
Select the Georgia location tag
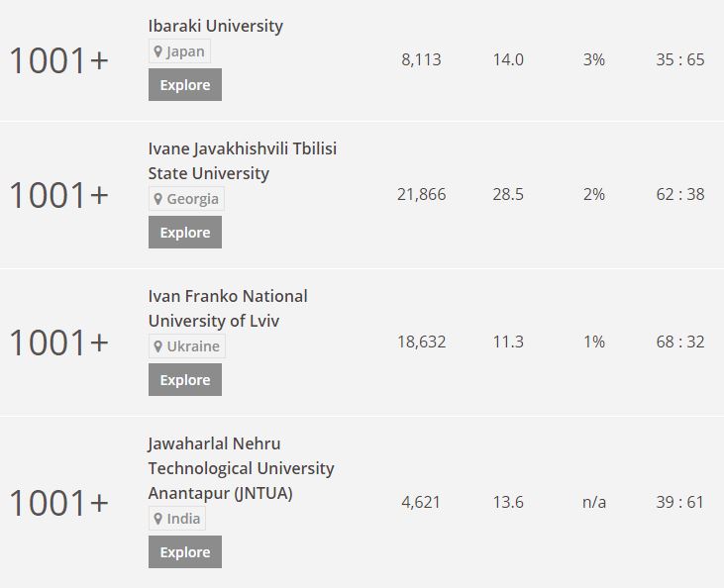point(186,199)
